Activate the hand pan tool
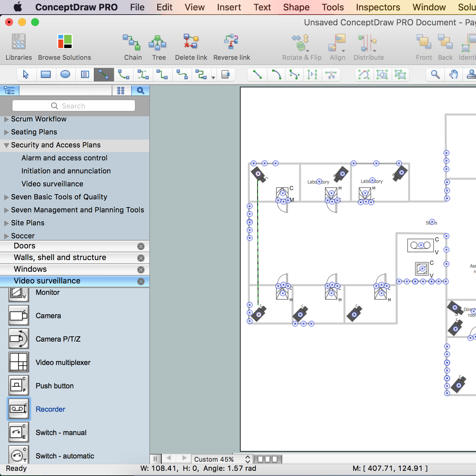The height and width of the screenshot is (476, 476). point(453,75)
